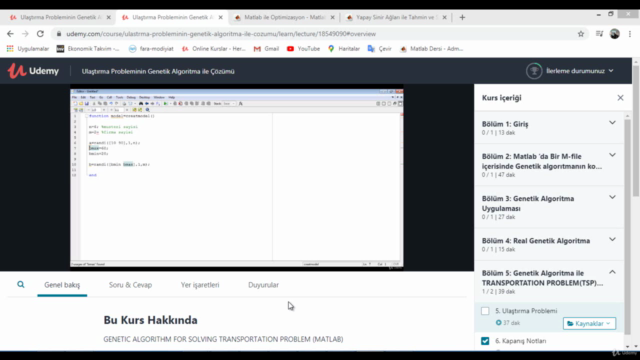640x360 pixels.
Task: Uncheck the 6. Kapanış Notları checkbox
Action: [485, 341]
